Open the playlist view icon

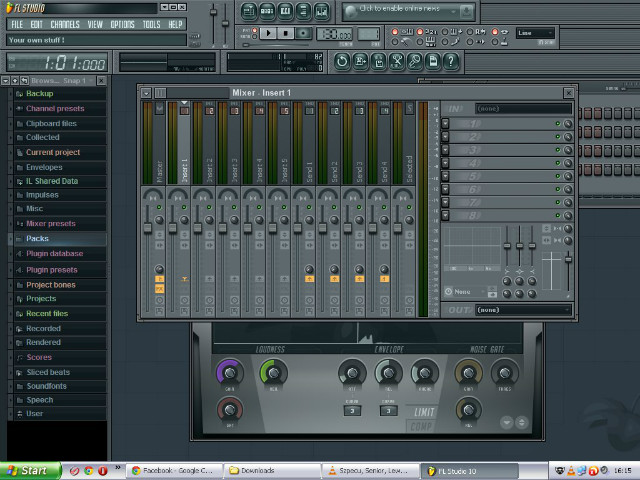pyautogui.click(x=249, y=11)
